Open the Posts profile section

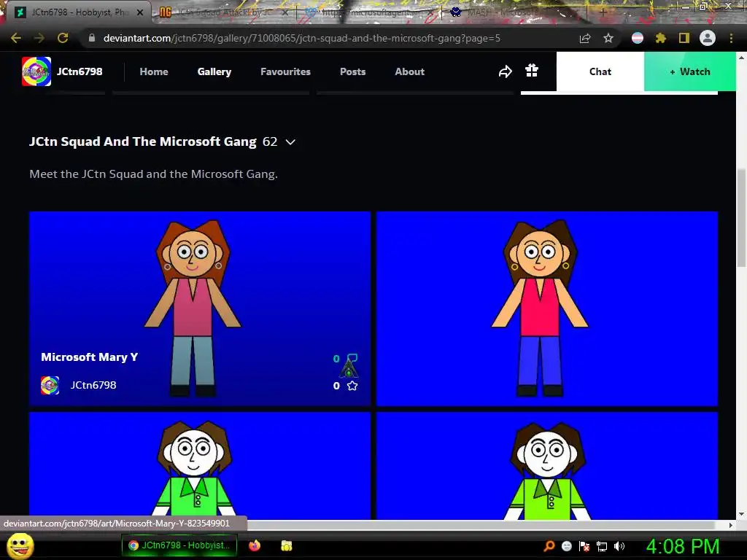click(352, 71)
